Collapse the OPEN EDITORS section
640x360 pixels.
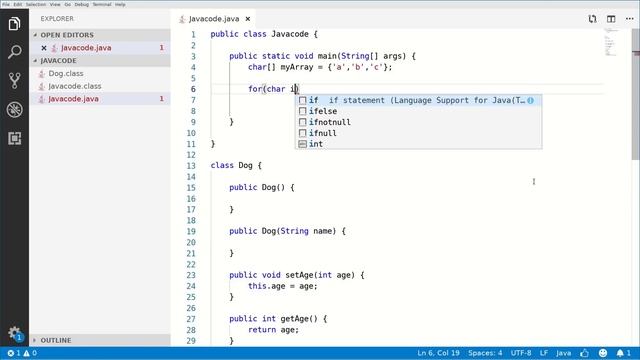(100, 35)
